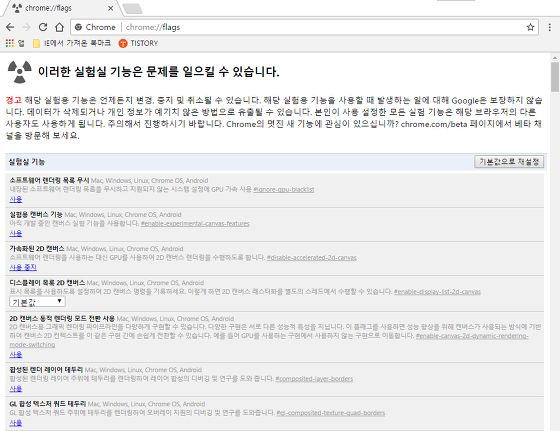The width and height of the screenshot is (560, 431).
Task: Enable experimental canvas features (사용)
Action: pyautogui.click(x=16, y=233)
